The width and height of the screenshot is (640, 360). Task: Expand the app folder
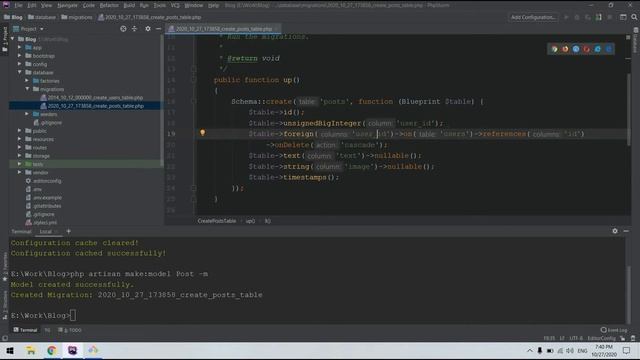[x=20, y=47]
